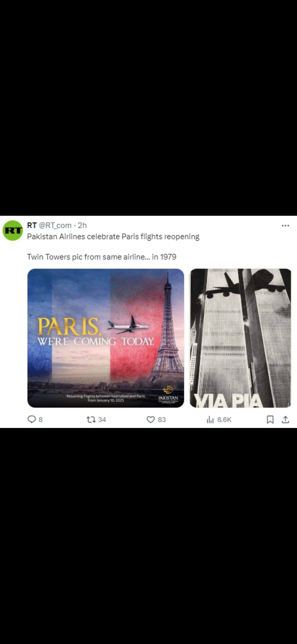Image resolution: width=297 pixels, height=644 pixels.
Task: Open the Paris We're Coming Today image
Action: coord(106,338)
